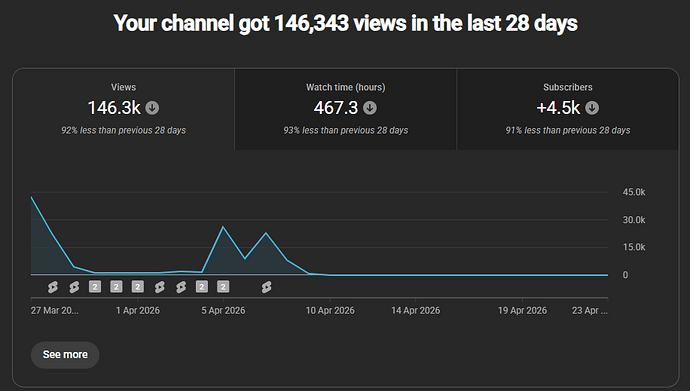The height and width of the screenshot is (391, 690).
Task: Click the '14 Apr 2026' date label
Action: pos(415,311)
